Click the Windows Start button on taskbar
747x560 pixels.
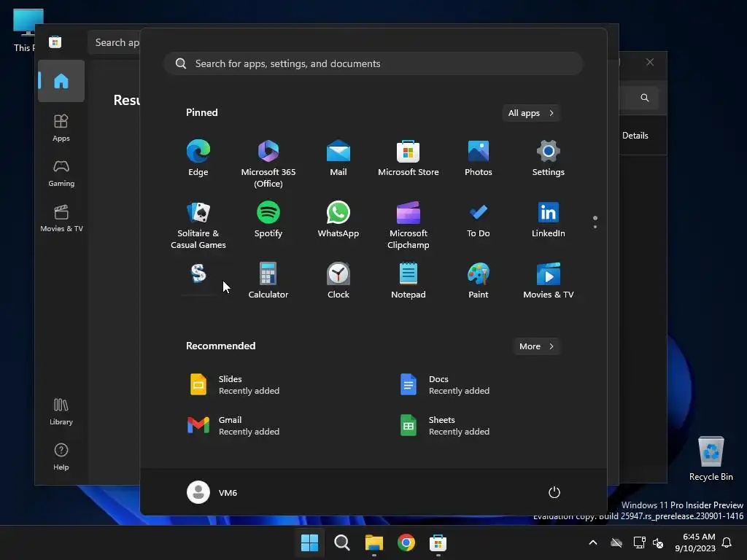coord(309,542)
